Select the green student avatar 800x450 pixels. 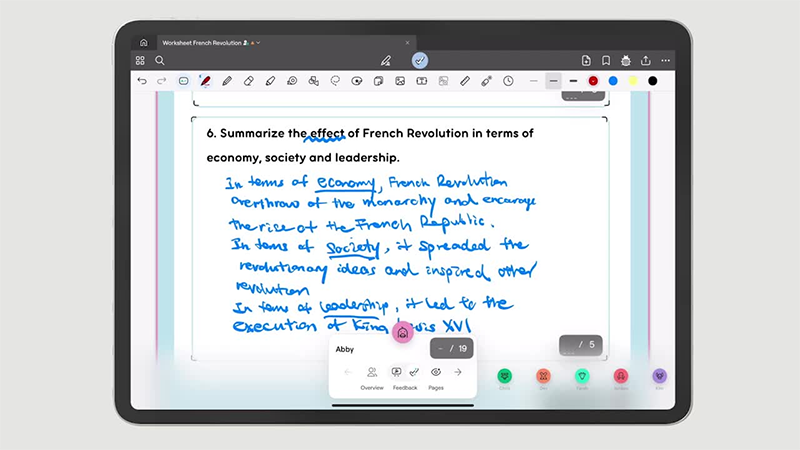pos(505,376)
